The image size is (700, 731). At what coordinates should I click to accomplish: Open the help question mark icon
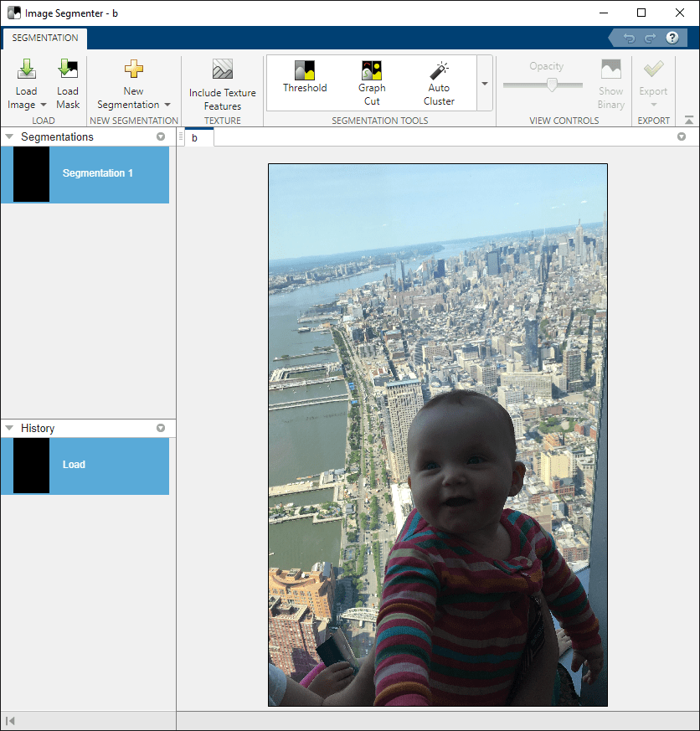coord(672,38)
